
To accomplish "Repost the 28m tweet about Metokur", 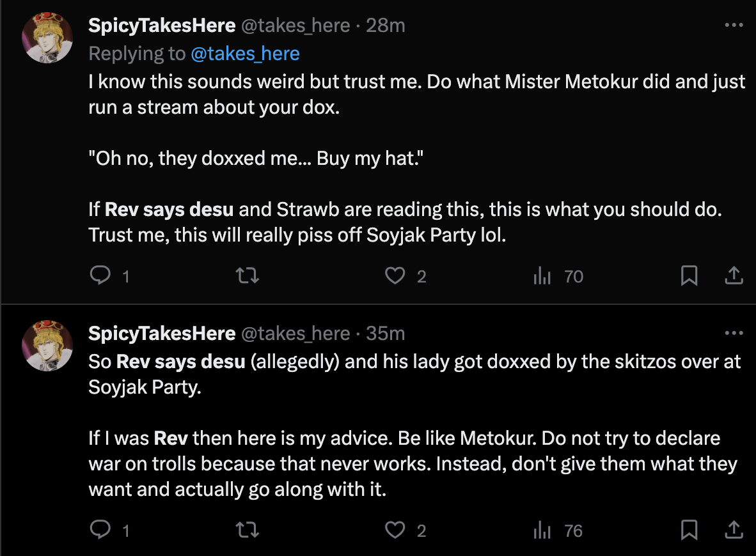I will click(x=247, y=275).
